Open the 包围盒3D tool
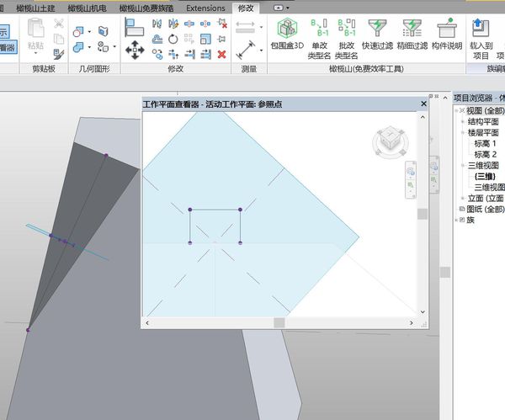This screenshot has width=505, height=420. tap(287, 34)
